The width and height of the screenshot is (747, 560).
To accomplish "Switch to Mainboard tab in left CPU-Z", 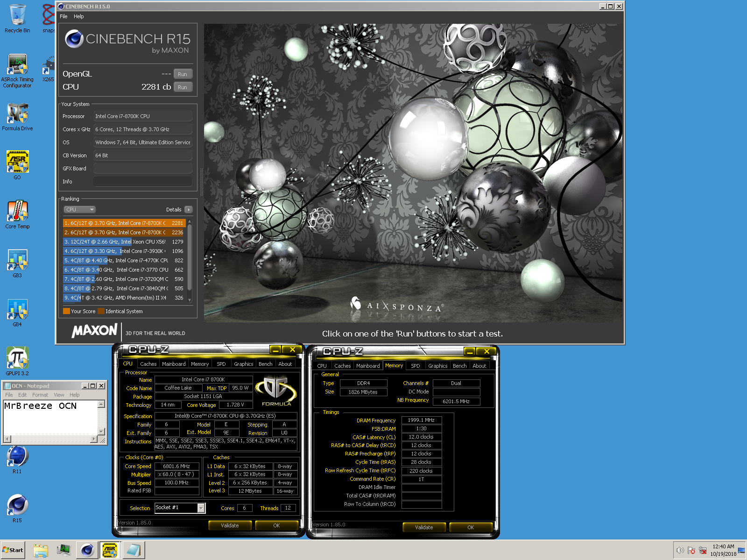I will [x=174, y=364].
